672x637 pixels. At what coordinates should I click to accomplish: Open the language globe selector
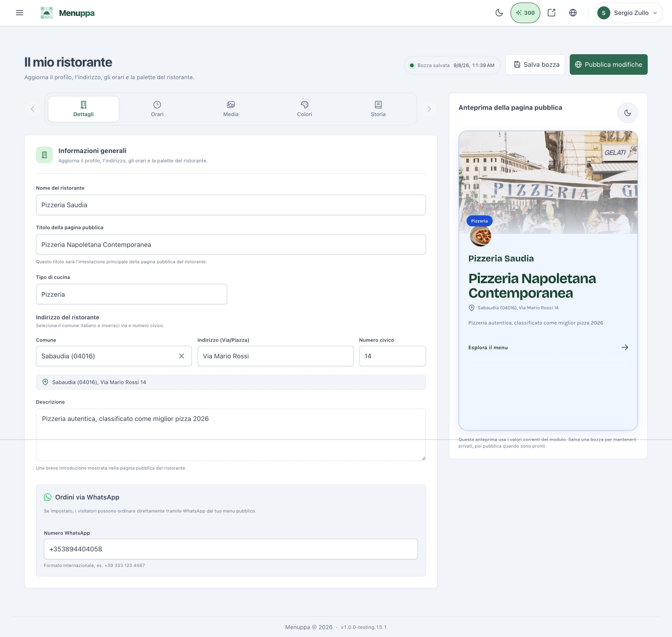pos(573,13)
